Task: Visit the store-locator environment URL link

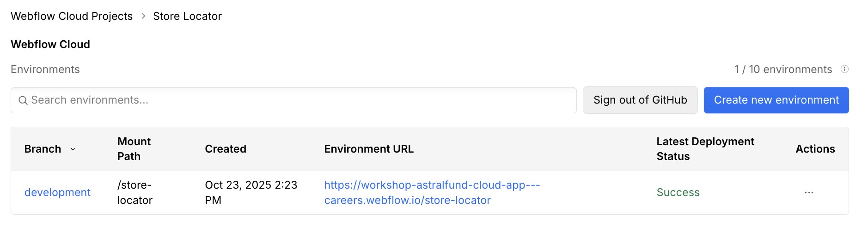Action: [x=432, y=192]
